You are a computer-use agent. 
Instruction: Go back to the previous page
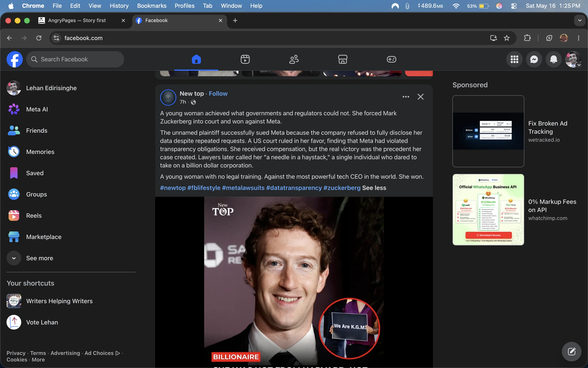coord(9,38)
